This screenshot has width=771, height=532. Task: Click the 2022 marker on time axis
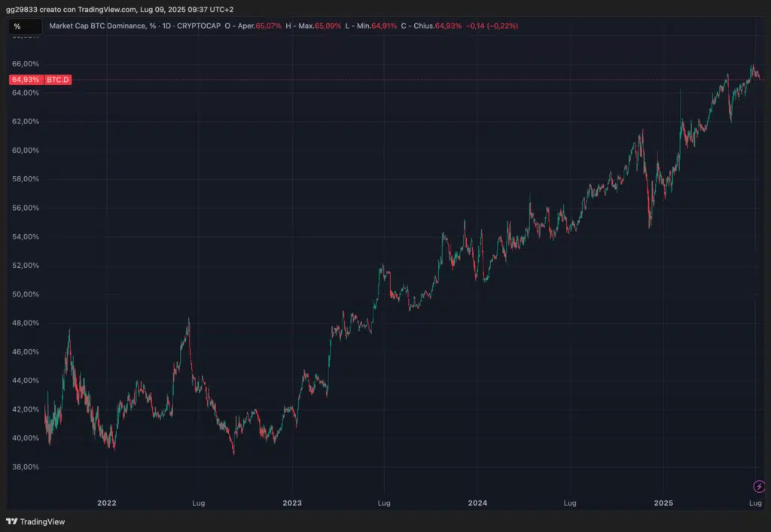pos(107,503)
